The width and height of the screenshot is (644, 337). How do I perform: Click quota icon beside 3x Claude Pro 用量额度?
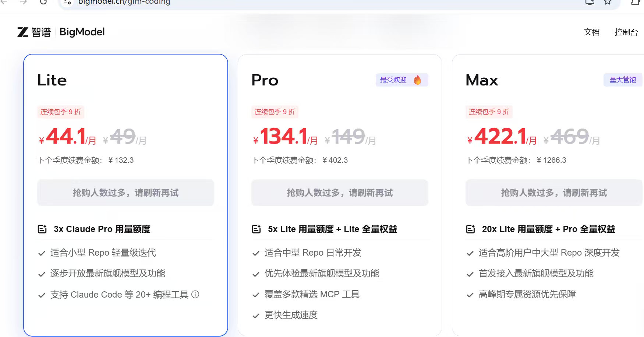(42, 229)
